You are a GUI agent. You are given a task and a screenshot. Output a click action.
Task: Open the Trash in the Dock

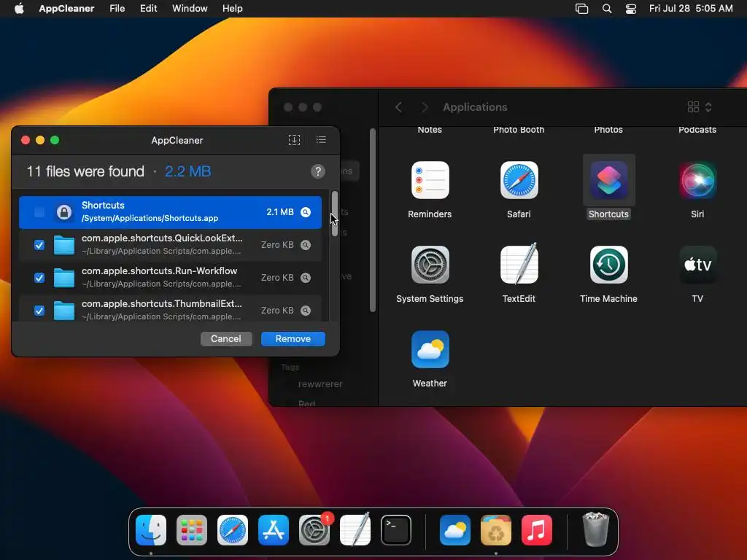point(595,529)
